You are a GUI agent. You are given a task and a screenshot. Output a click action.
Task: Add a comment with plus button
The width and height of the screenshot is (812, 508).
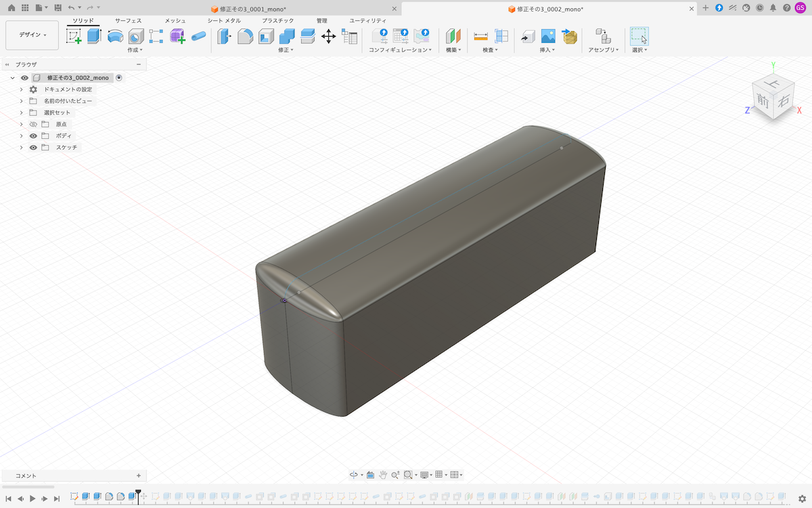(x=139, y=475)
